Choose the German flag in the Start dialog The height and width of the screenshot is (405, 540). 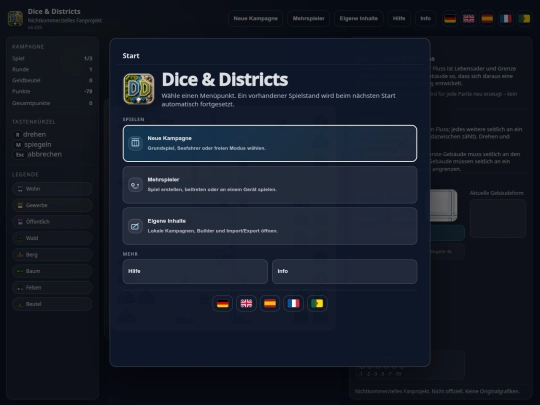click(x=222, y=303)
